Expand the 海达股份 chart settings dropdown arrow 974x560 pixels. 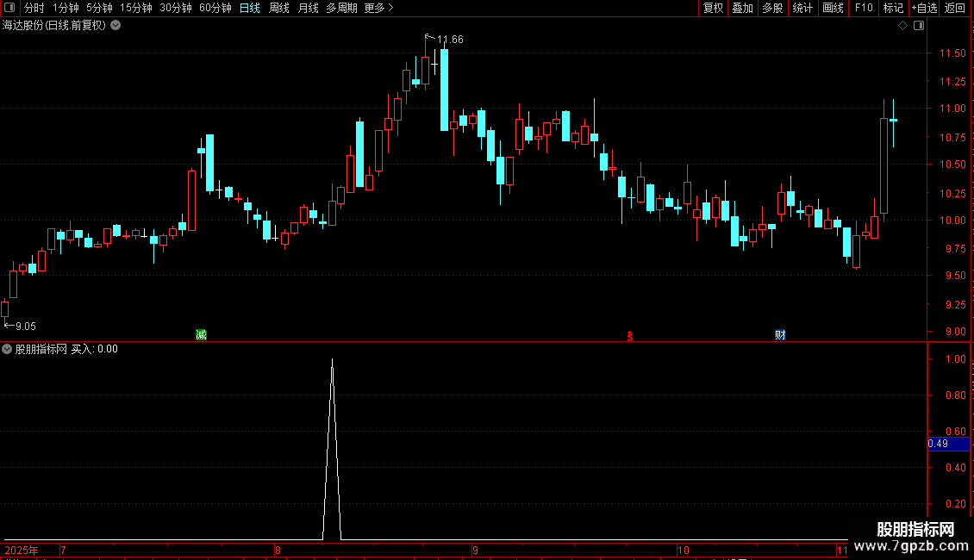pos(116,26)
